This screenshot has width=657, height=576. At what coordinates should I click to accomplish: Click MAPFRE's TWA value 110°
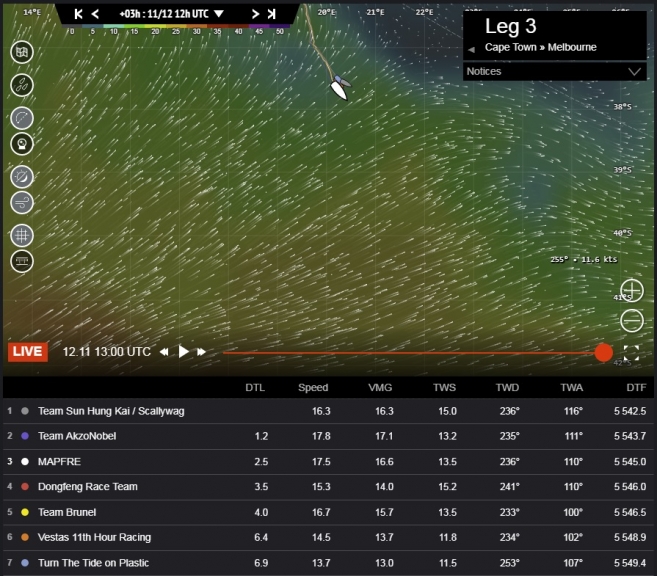point(573,462)
